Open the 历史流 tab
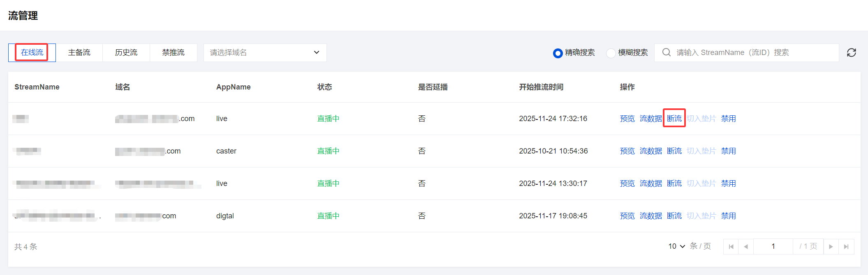868x275 pixels. 126,53
